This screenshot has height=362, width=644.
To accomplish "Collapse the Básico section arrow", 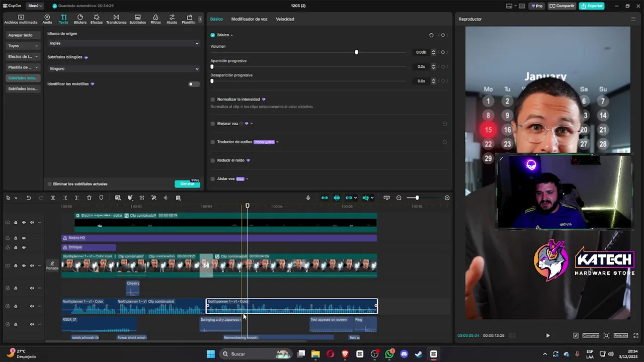I will 231,35.
